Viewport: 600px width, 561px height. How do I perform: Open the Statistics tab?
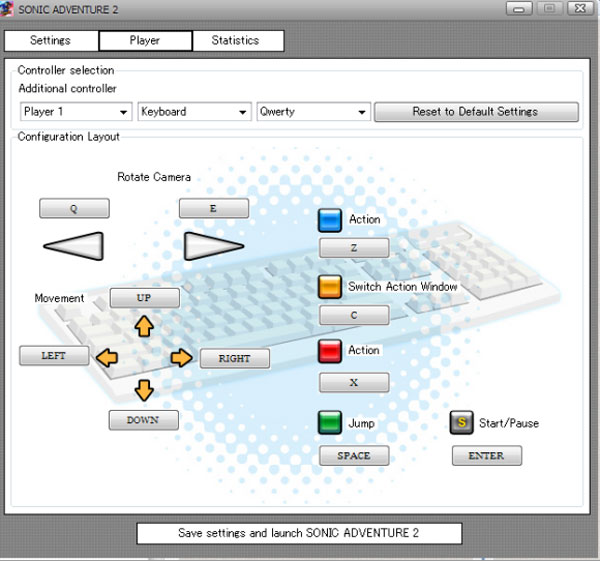(238, 41)
